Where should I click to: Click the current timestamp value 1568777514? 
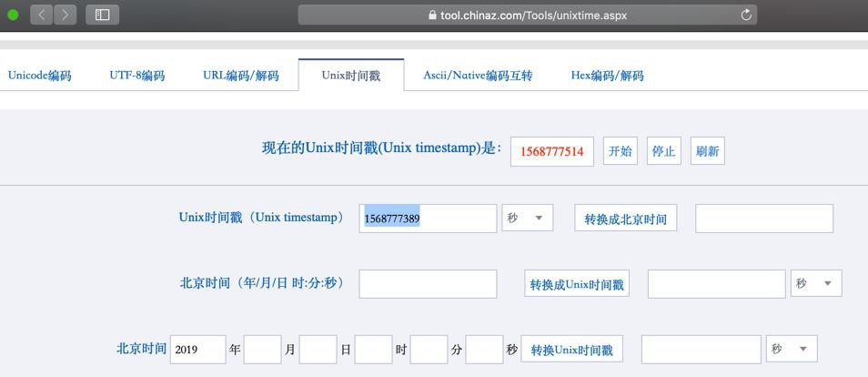pos(552,151)
